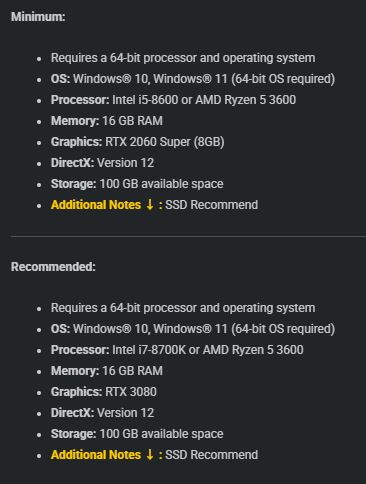Click the Storage 100 GB line under Recommended
The height and width of the screenshot is (484, 366).
pos(137,434)
